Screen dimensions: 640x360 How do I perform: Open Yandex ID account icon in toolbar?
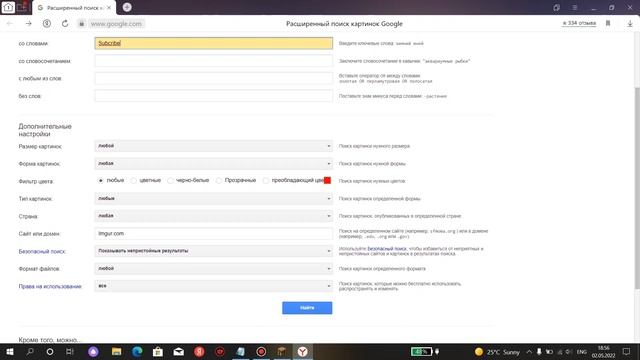click(x=47, y=24)
